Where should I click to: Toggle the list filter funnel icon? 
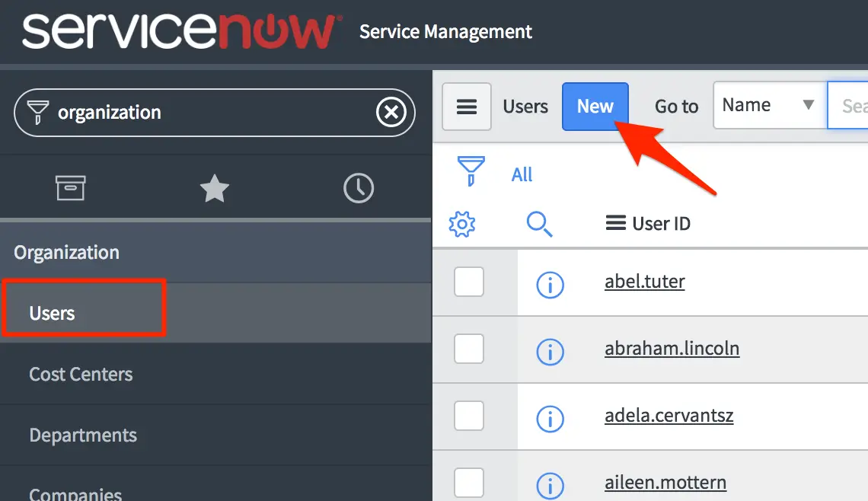point(471,171)
